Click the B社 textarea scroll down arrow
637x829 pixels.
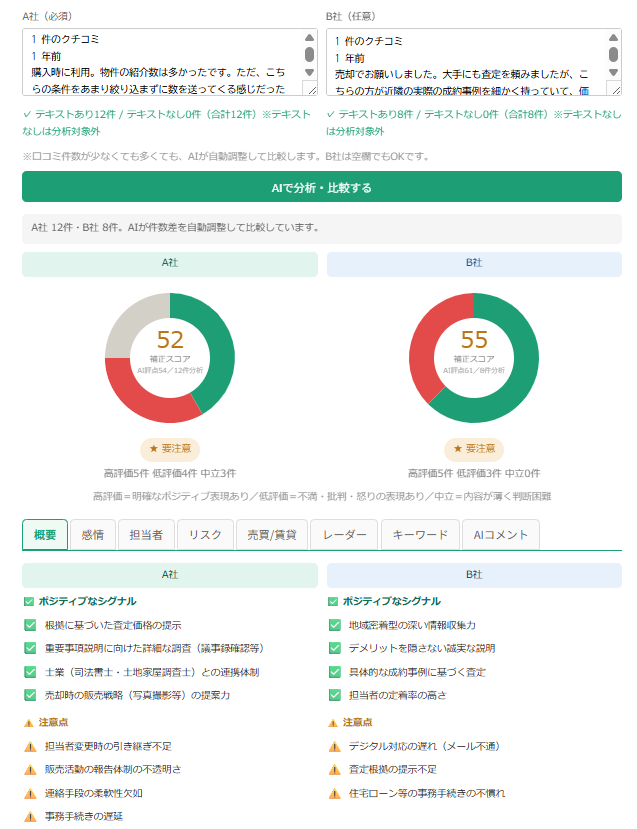pos(613,72)
